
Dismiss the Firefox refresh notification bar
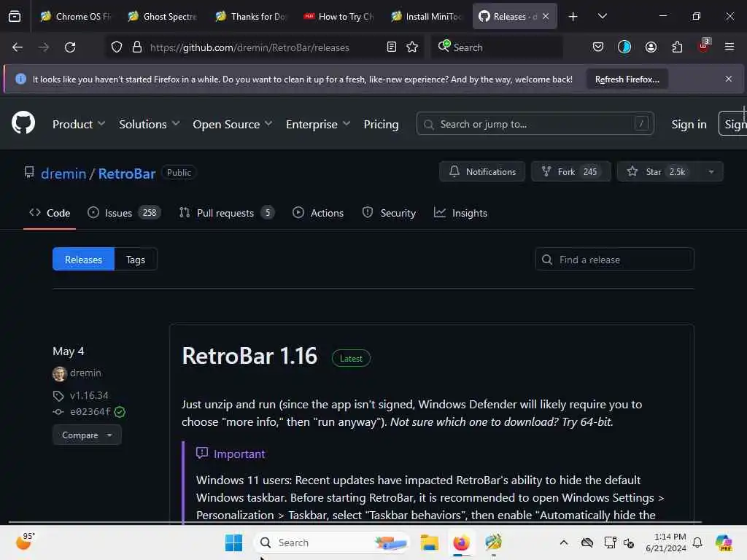pyautogui.click(x=729, y=79)
